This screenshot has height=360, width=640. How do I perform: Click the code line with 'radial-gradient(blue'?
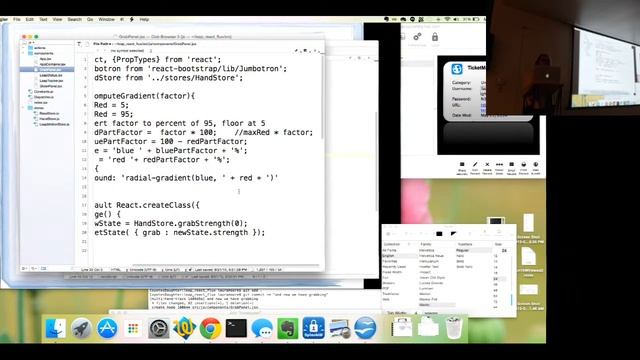point(186,178)
